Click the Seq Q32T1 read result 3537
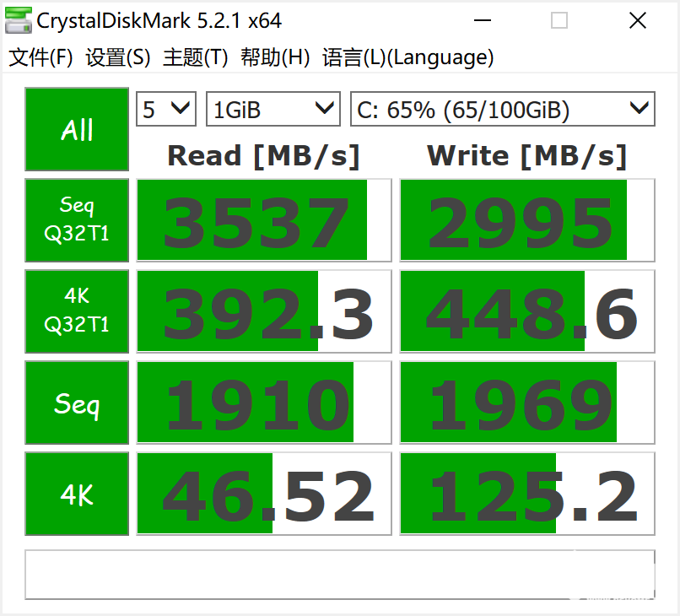This screenshot has width=680, height=616. coord(264,220)
